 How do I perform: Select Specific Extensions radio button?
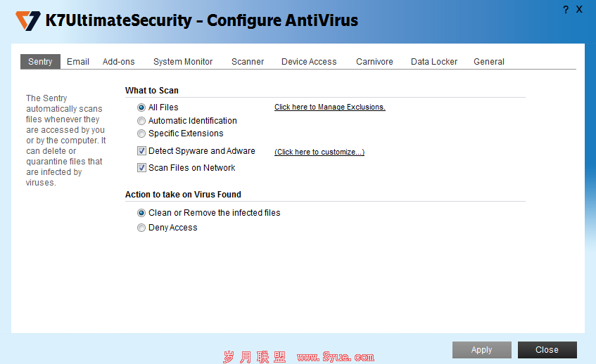pyautogui.click(x=141, y=134)
